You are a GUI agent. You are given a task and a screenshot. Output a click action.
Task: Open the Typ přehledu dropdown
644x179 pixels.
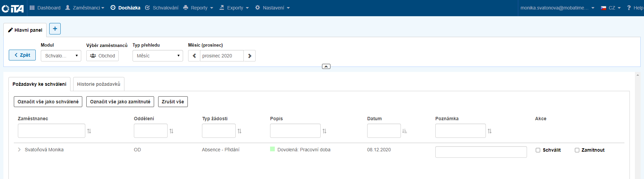click(158, 56)
